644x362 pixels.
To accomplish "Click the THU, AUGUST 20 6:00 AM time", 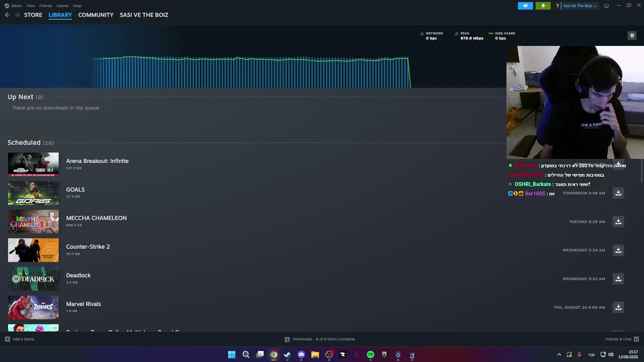I will tap(579, 307).
